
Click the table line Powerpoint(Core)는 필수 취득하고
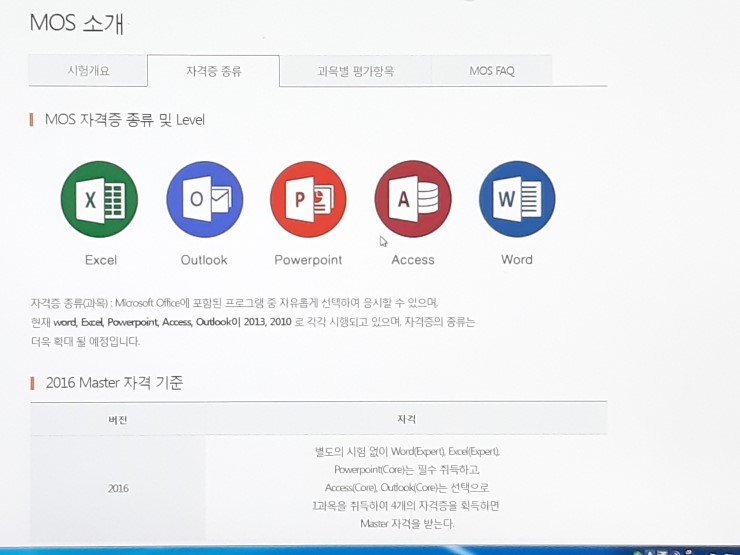(x=406, y=470)
